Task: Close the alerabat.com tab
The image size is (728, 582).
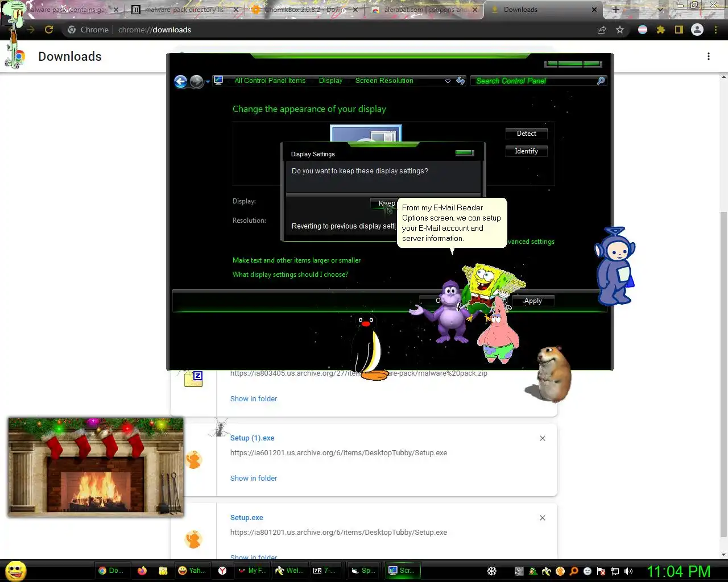Action: click(x=475, y=10)
